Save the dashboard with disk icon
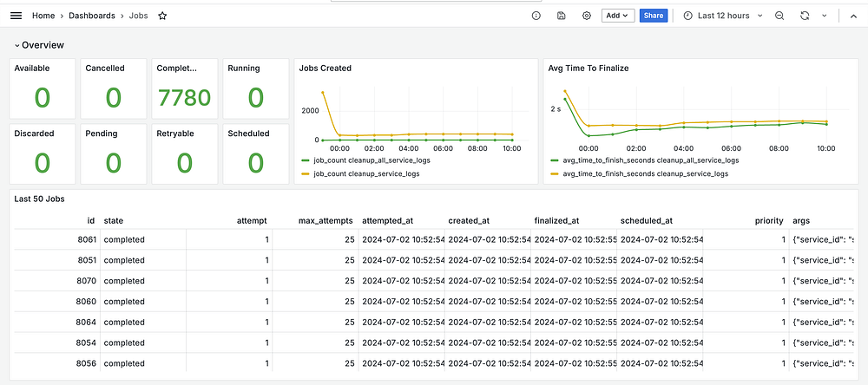 coord(562,16)
